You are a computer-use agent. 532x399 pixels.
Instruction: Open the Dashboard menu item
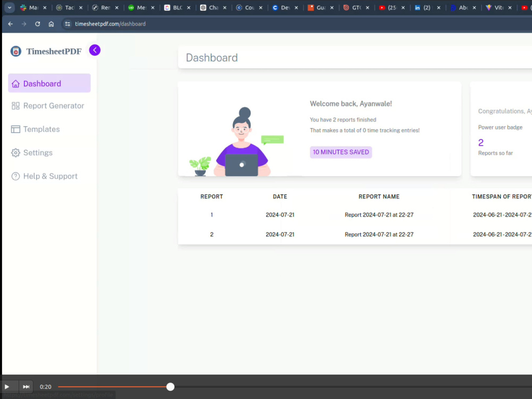[49, 83]
